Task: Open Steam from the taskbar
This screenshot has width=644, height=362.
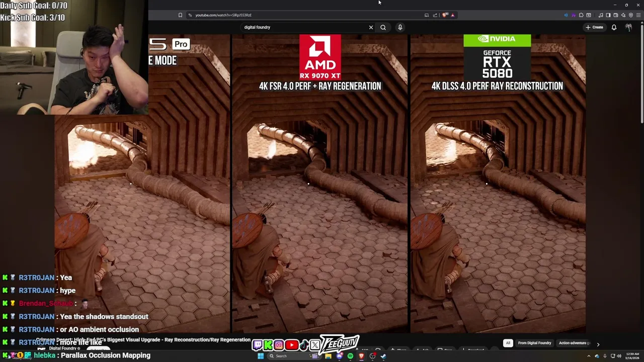Action: pos(383,356)
